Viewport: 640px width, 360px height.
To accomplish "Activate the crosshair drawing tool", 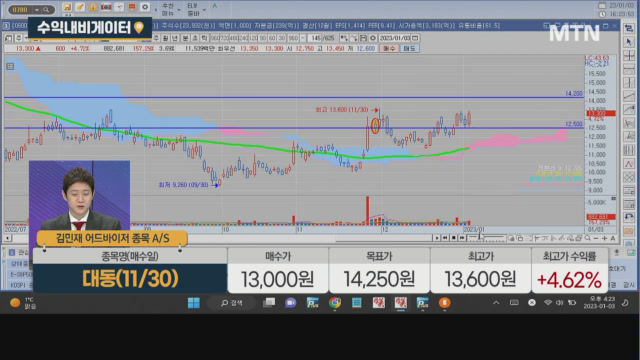I will tap(629, 55).
